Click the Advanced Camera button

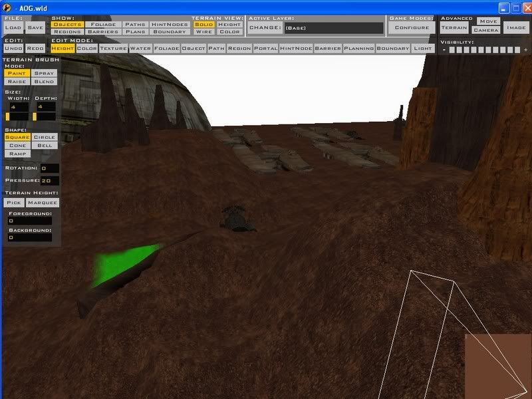486,30
